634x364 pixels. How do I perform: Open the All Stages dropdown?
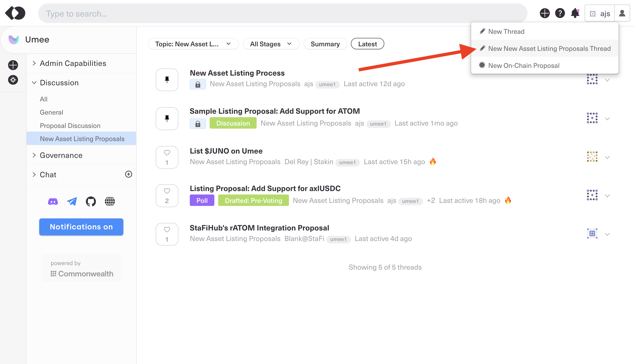271,44
